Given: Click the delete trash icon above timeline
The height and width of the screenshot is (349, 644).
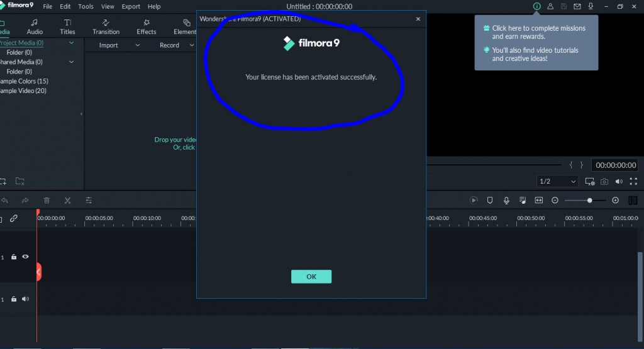Looking at the screenshot, I should (47, 201).
